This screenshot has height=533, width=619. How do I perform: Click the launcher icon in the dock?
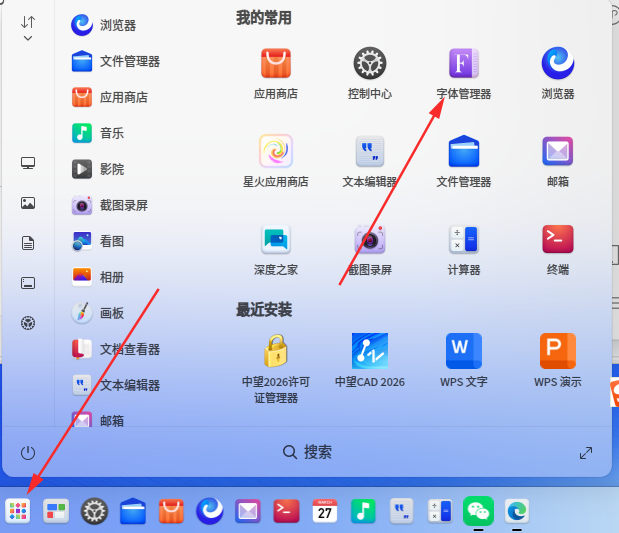18,511
